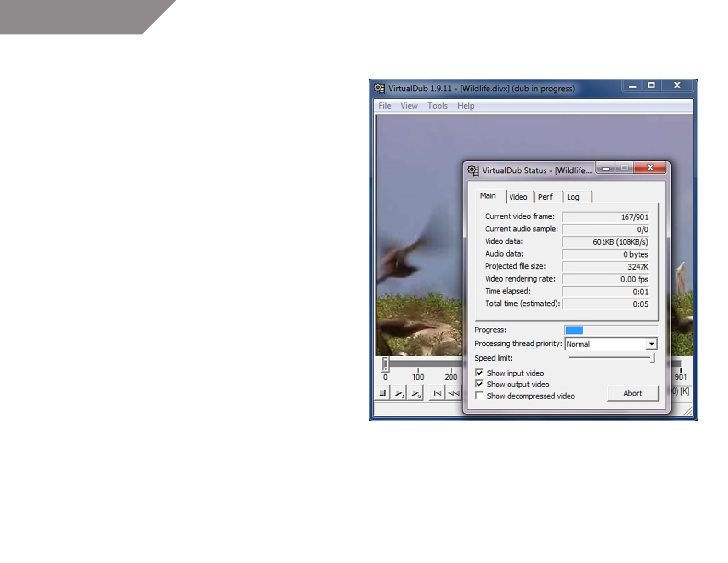Open the Help menu
Screen dimensions: 728x563
[x=466, y=106]
